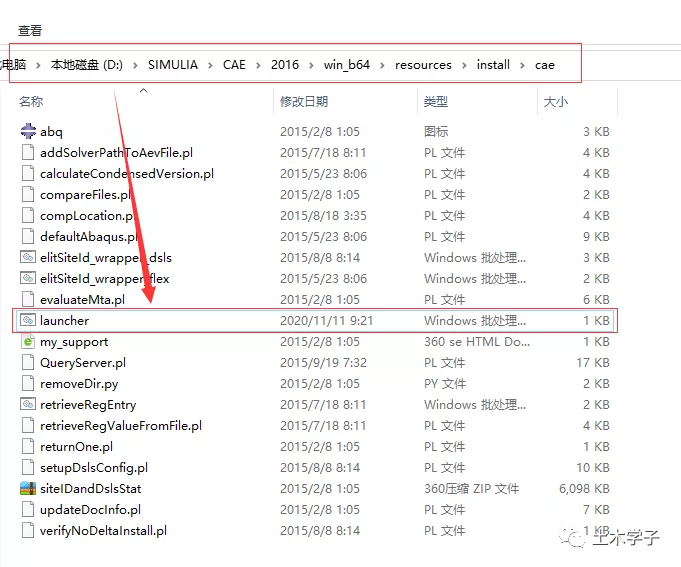The width and height of the screenshot is (681, 567).
Task: Expand chevron after 本地磁盘 (D:)
Action: tap(135, 65)
